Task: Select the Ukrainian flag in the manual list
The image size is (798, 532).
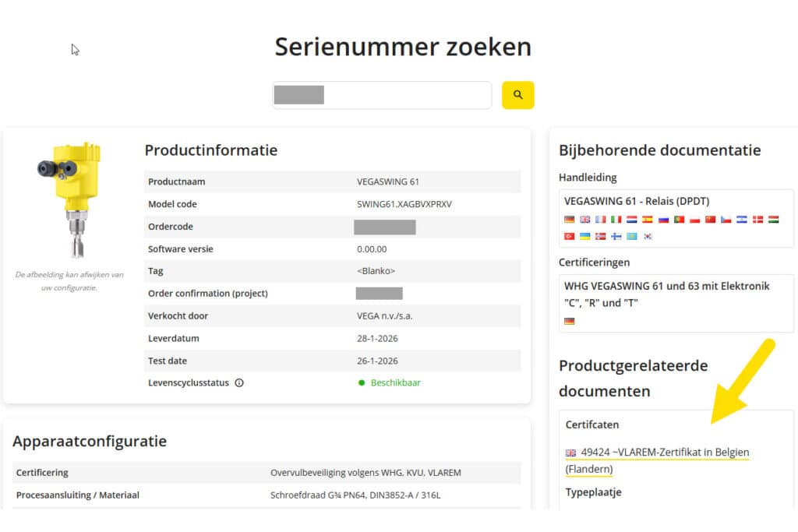Action: pos(584,236)
